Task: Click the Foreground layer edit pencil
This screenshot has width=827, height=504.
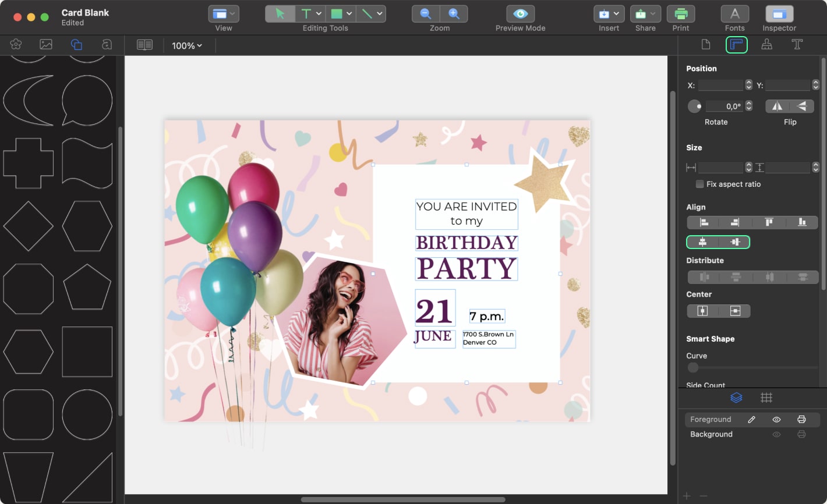Action: [752, 420]
